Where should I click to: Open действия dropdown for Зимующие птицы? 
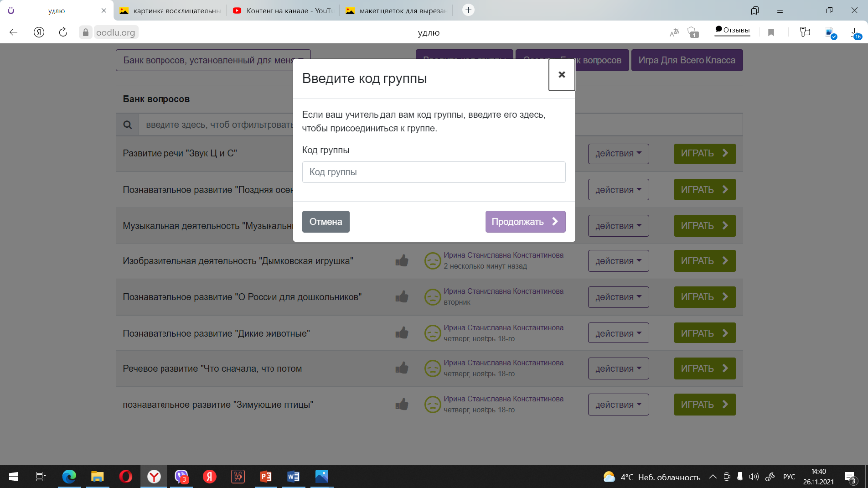pyautogui.click(x=617, y=404)
